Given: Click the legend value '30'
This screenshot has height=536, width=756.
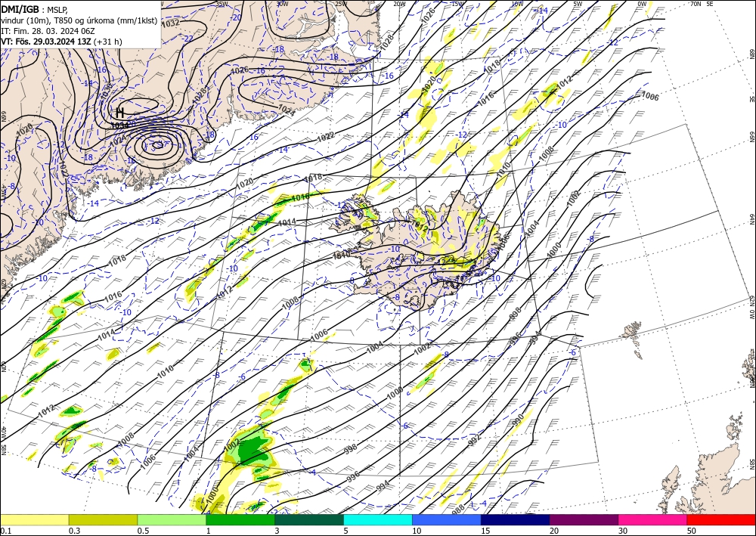Looking at the screenshot, I should pos(623,531).
